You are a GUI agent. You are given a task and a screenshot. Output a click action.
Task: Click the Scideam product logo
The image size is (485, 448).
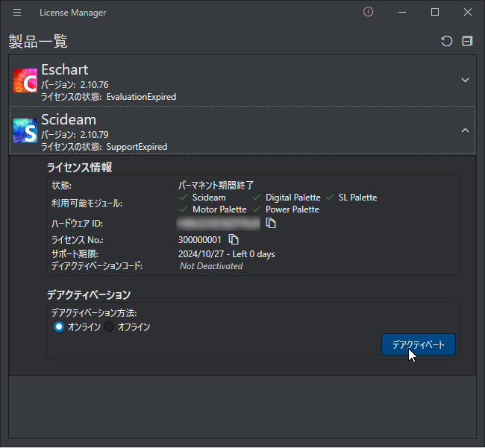pos(25,130)
